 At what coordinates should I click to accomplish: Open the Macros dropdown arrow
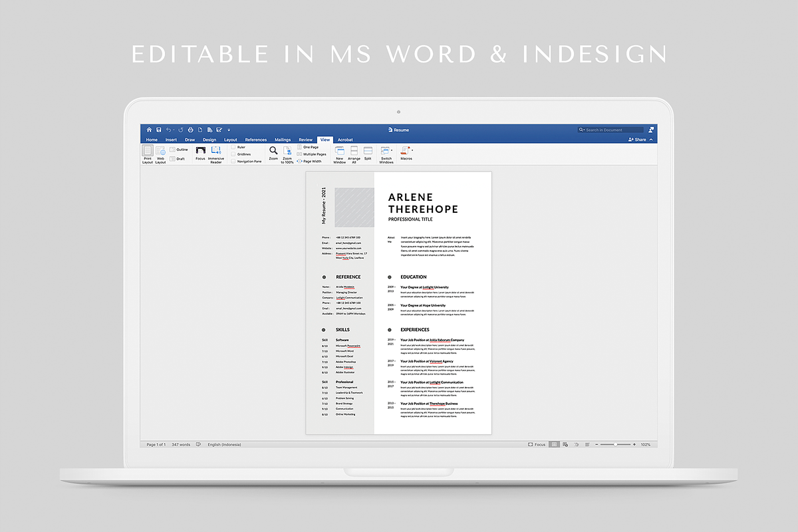pos(412,150)
